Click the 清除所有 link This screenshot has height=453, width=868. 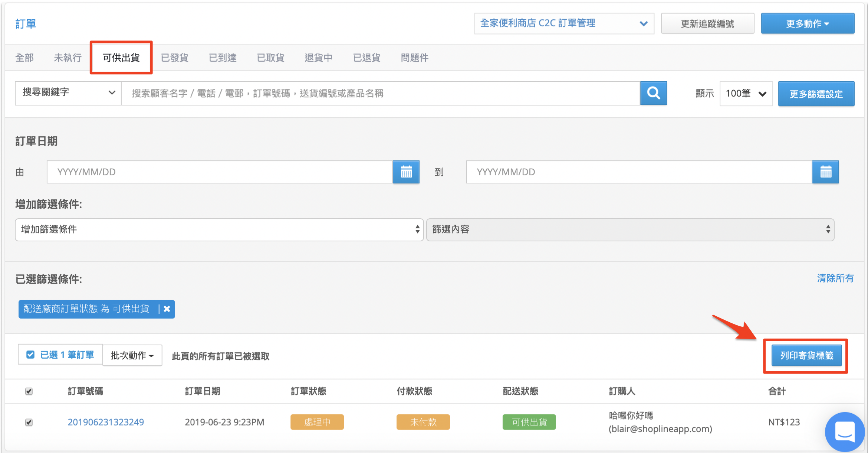835,278
